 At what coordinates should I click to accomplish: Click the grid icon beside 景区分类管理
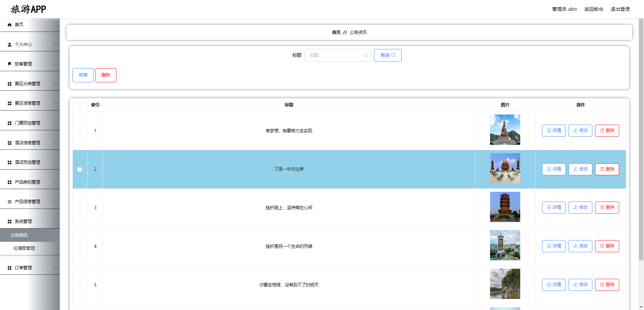(9, 84)
